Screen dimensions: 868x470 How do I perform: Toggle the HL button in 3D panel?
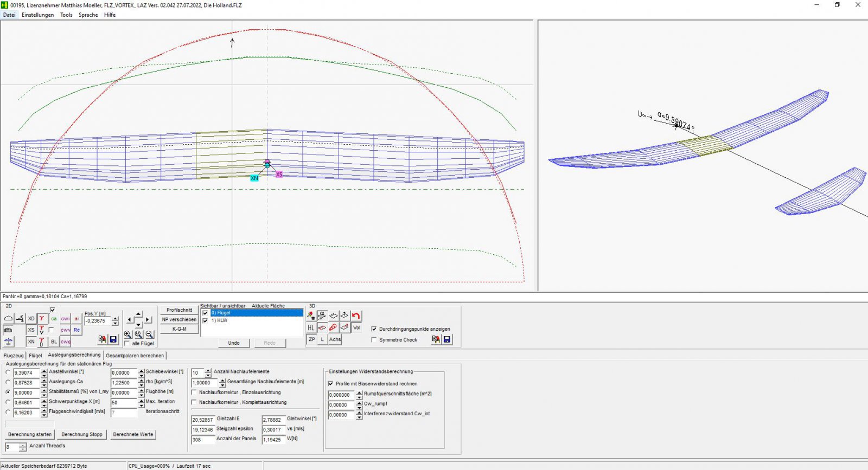click(x=311, y=327)
